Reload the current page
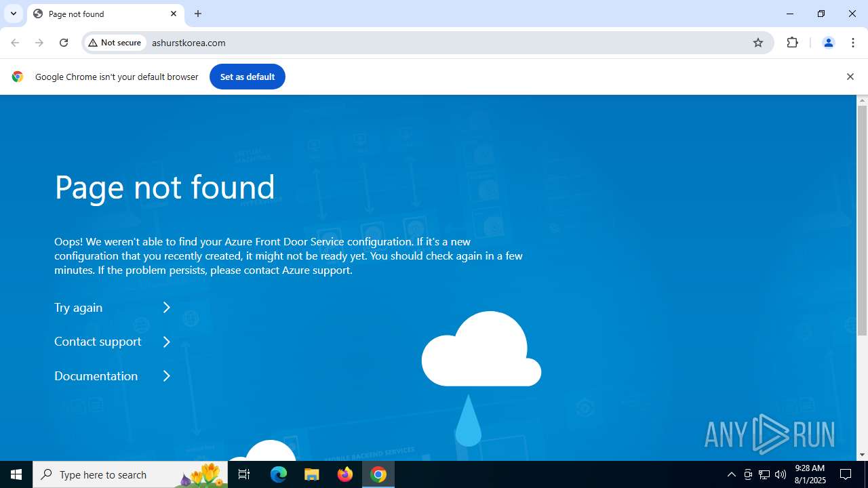The image size is (868, 488). pos(64,43)
